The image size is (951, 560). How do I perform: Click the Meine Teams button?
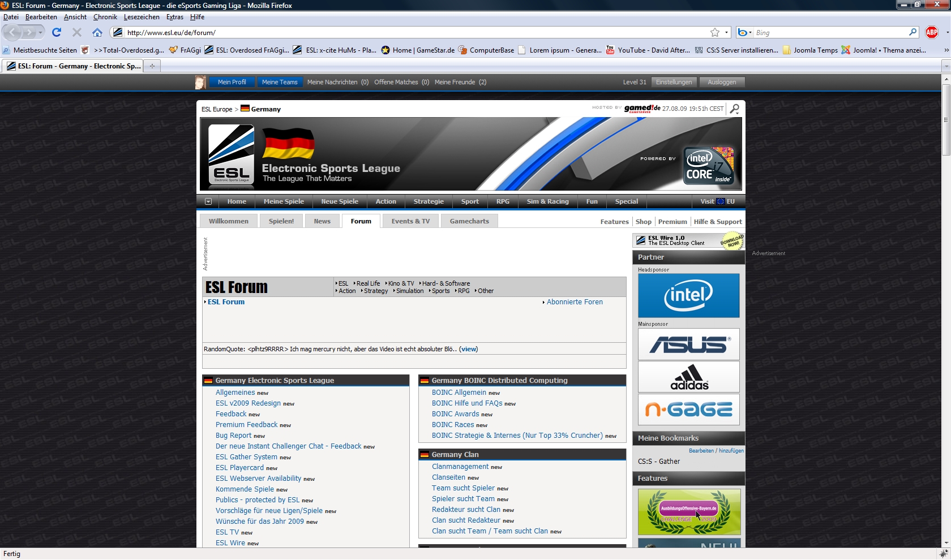coord(280,82)
